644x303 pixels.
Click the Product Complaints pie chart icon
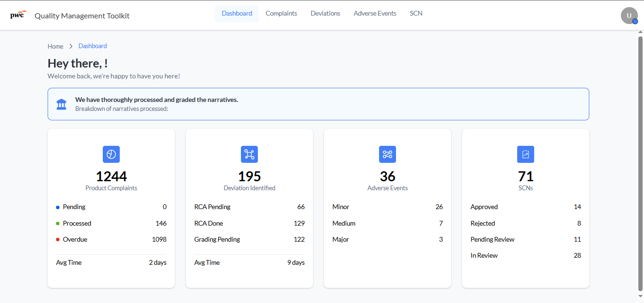[111, 154]
